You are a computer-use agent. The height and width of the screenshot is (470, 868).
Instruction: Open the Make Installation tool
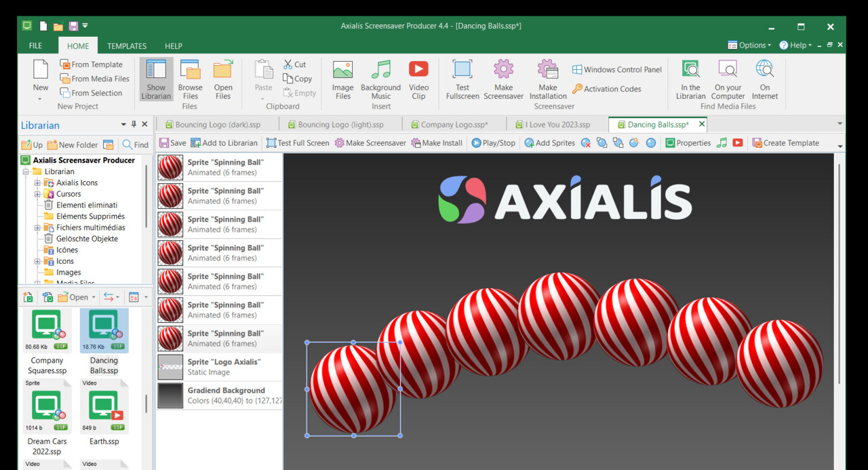[x=547, y=80]
